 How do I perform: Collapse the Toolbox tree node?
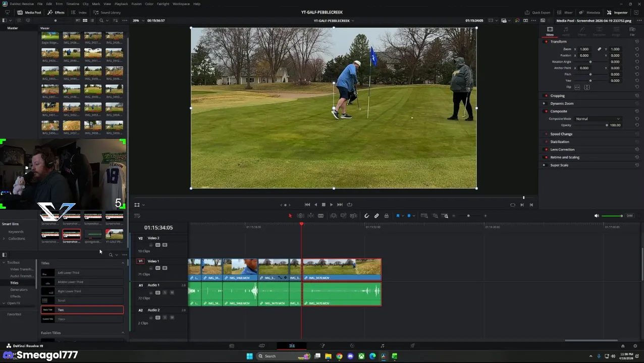(x=4, y=263)
